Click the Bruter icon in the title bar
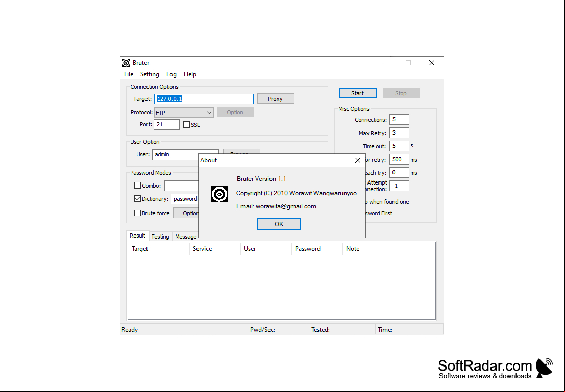 (x=126, y=63)
